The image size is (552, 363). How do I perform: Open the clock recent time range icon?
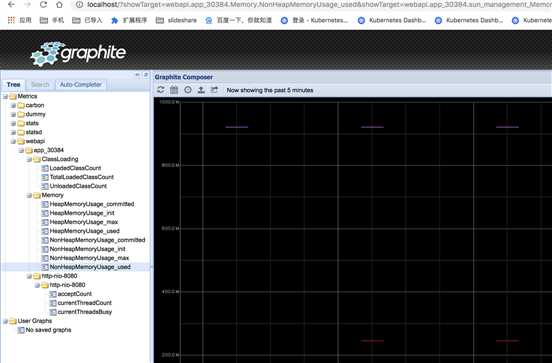(188, 90)
